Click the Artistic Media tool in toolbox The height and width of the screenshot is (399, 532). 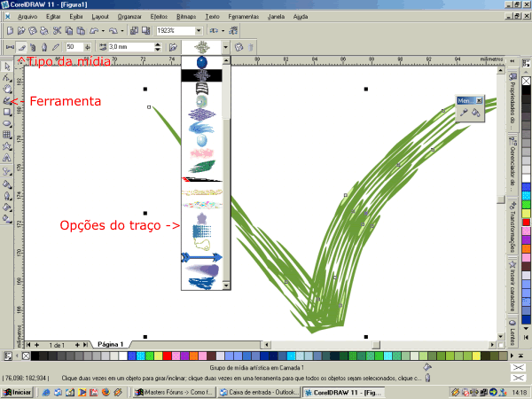7,100
